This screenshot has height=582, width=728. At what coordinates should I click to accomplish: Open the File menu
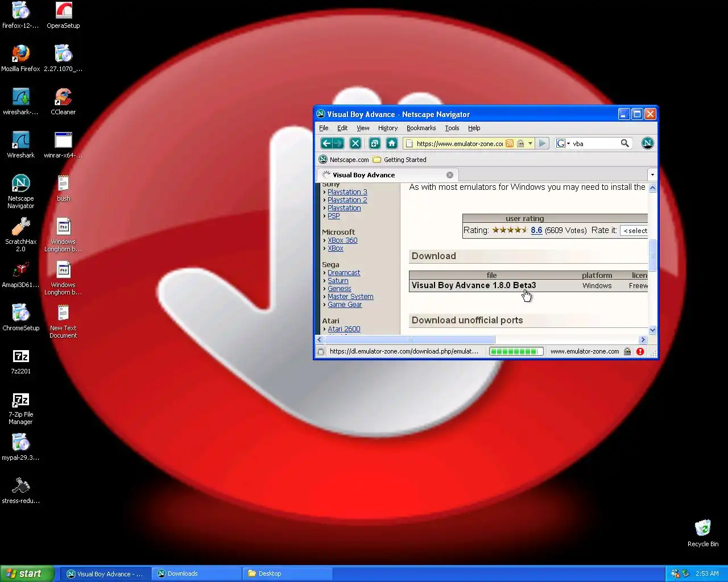tap(324, 128)
